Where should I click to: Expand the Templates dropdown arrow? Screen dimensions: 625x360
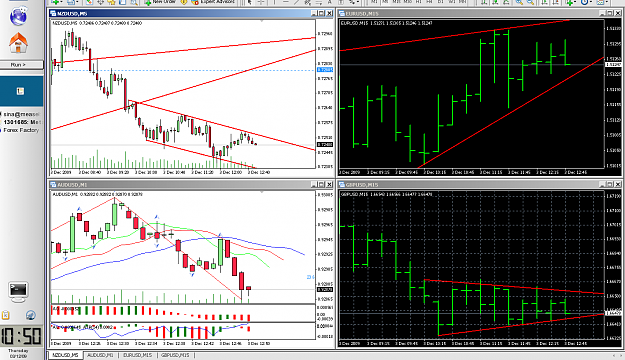pos(607,2)
